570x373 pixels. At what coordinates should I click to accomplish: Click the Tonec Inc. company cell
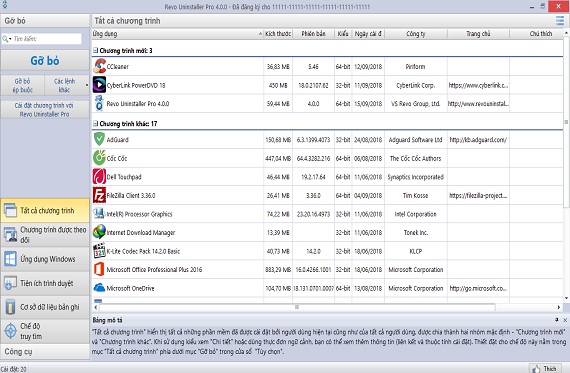point(416,232)
